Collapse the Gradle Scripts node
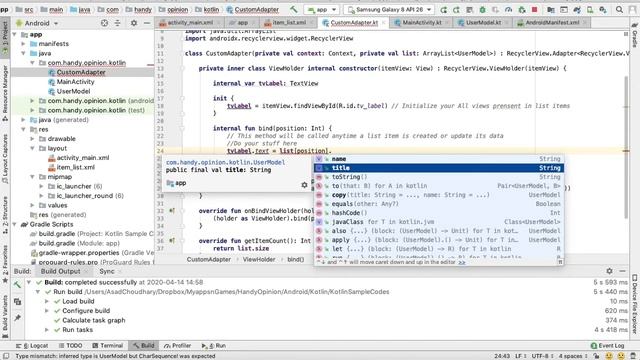This screenshot has width=640, height=360. (x=15, y=224)
